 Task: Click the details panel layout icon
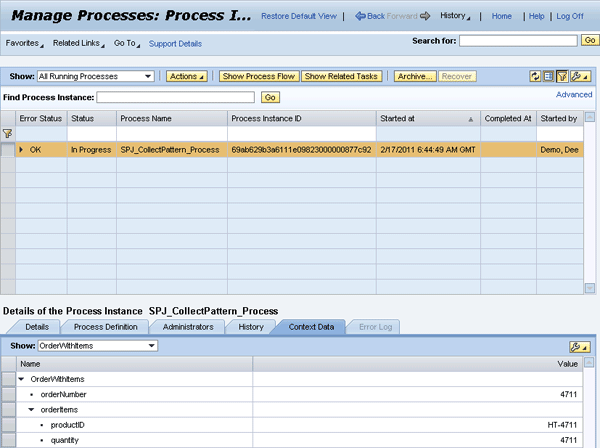pyautogui.click(x=548, y=76)
